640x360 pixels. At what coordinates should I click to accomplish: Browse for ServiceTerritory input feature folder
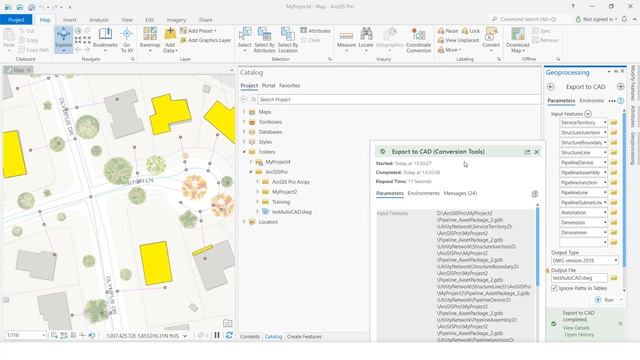pos(613,122)
